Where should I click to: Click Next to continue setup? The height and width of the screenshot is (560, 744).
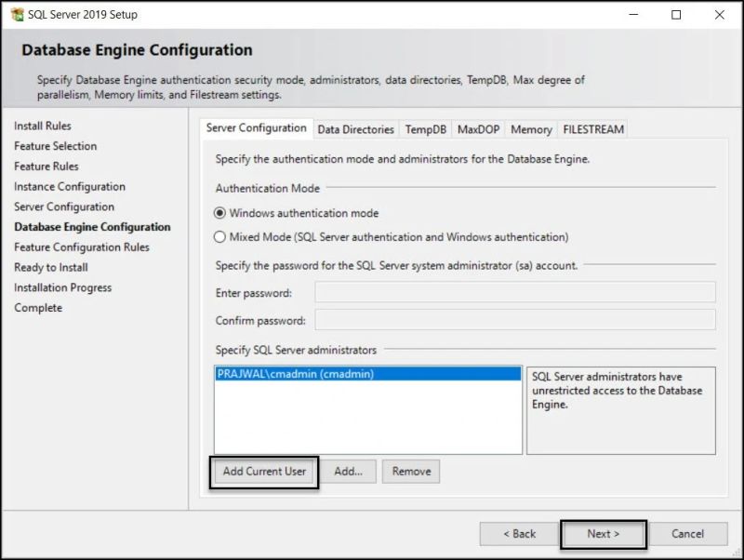tap(604, 534)
